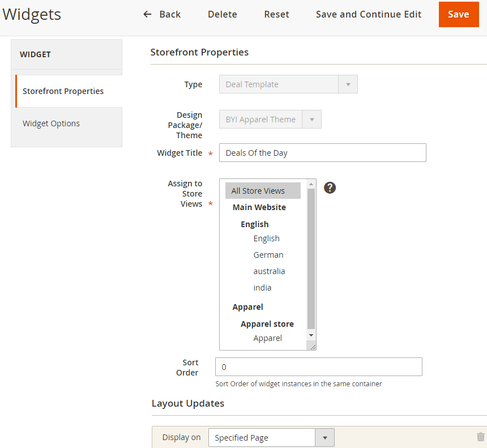Expand the Display on dropdown
487x448 pixels.
pos(271,438)
